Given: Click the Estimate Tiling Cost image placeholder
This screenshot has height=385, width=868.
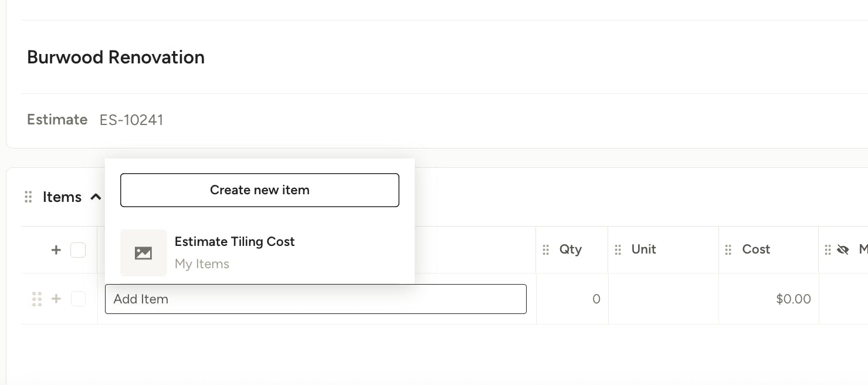Looking at the screenshot, I should tap(144, 253).
